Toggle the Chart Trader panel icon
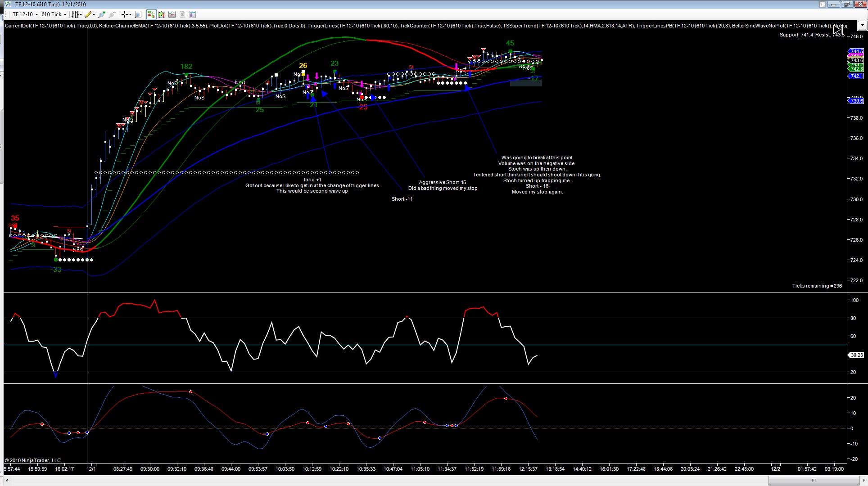Viewport: 868px width, 486px height. coord(151,14)
